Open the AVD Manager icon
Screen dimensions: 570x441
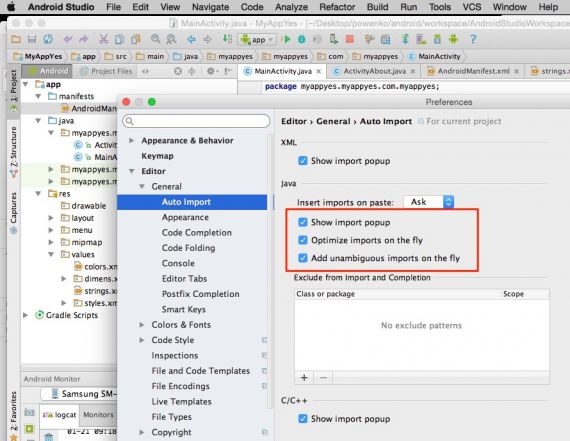[421, 39]
